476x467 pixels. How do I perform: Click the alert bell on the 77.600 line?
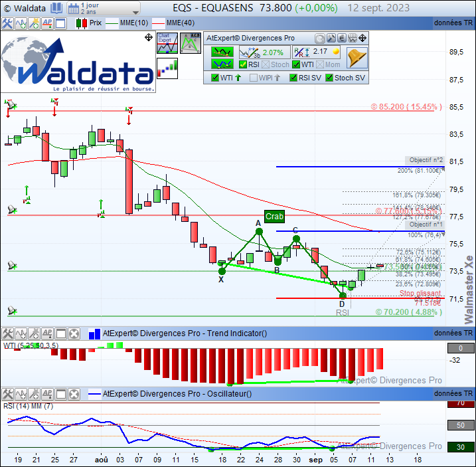pyautogui.click(x=11, y=210)
